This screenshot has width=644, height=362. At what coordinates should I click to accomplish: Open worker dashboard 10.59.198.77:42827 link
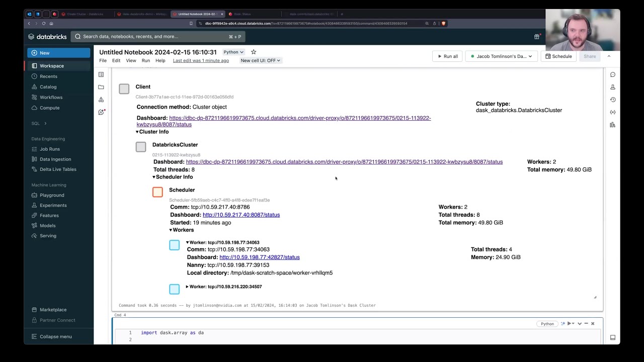click(259, 257)
